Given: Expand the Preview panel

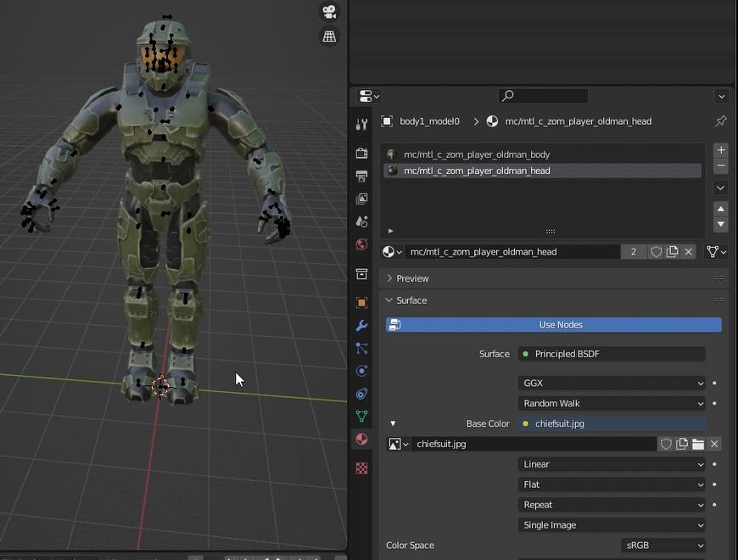Looking at the screenshot, I should [412, 278].
